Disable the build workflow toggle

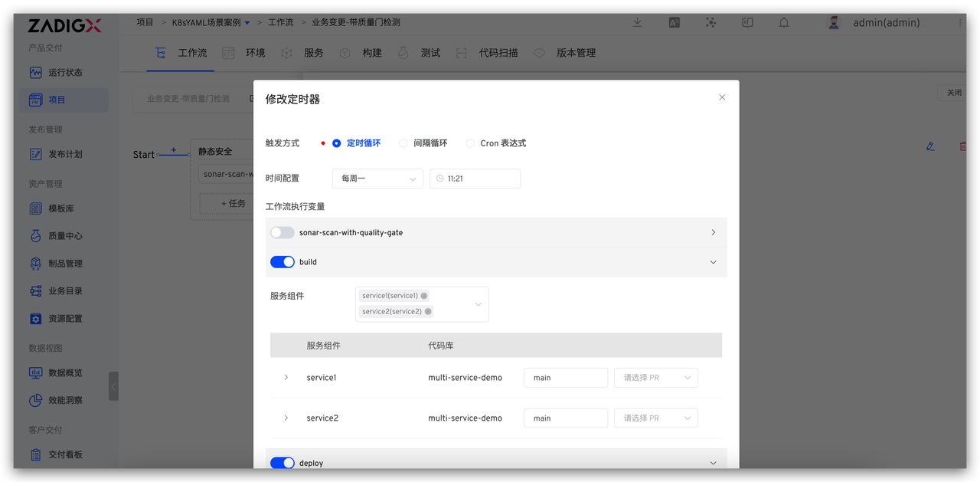(283, 261)
